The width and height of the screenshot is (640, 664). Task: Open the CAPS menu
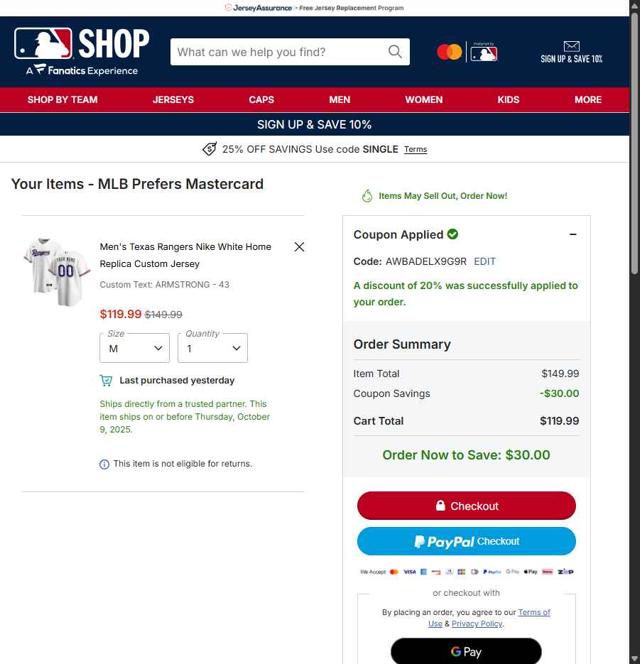click(x=261, y=100)
